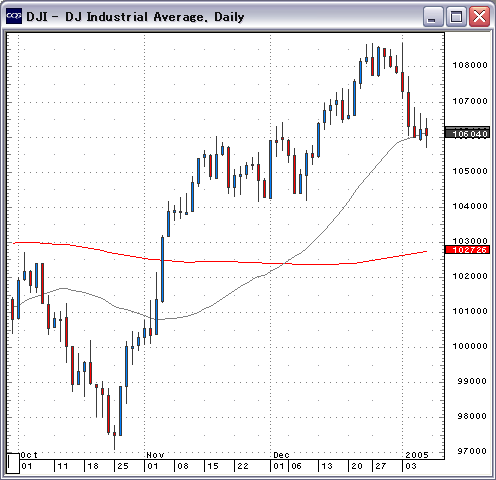Click the date label '15' under Nov
Viewport: 496px width, 480px height.
213,466
